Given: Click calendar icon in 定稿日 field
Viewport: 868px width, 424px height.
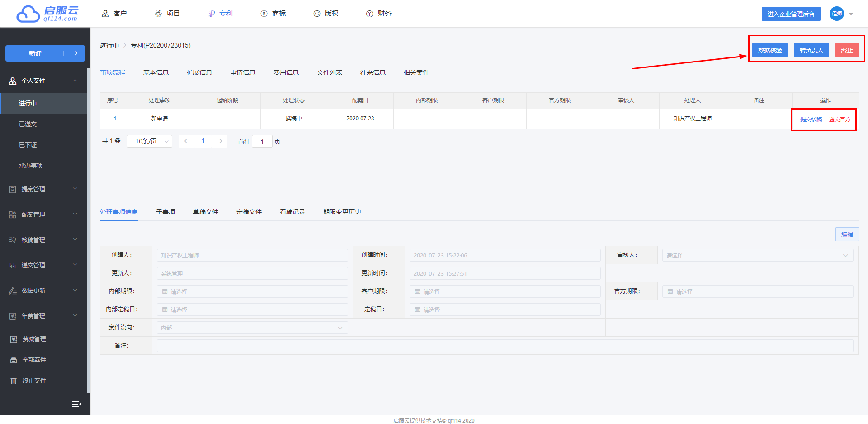Looking at the screenshot, I should pyautogui.click(x=417, y=310).
